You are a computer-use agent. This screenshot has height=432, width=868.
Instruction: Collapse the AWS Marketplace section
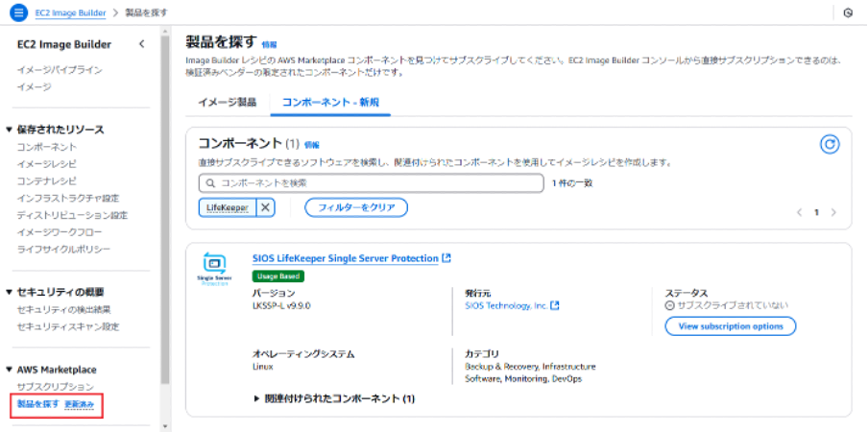9,370
